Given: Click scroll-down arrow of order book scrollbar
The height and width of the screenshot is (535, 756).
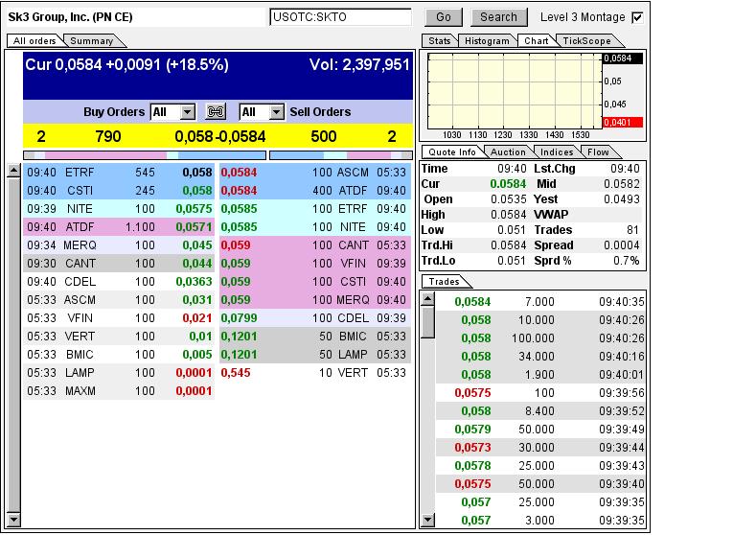Looking at the screenshot, I should click(x=12, y=519).
